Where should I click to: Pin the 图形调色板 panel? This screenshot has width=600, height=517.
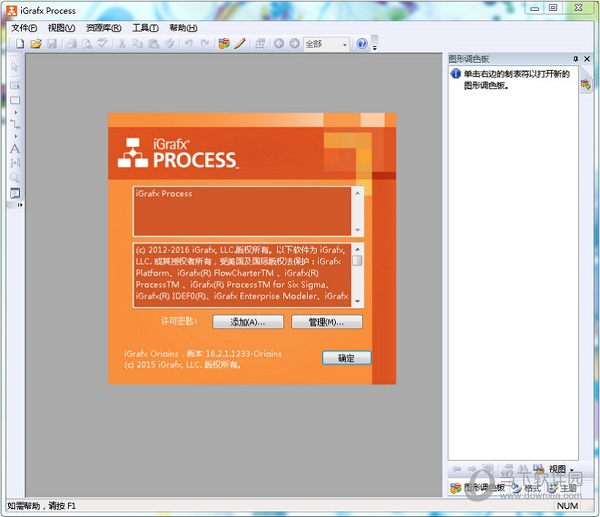click(576, 59)
